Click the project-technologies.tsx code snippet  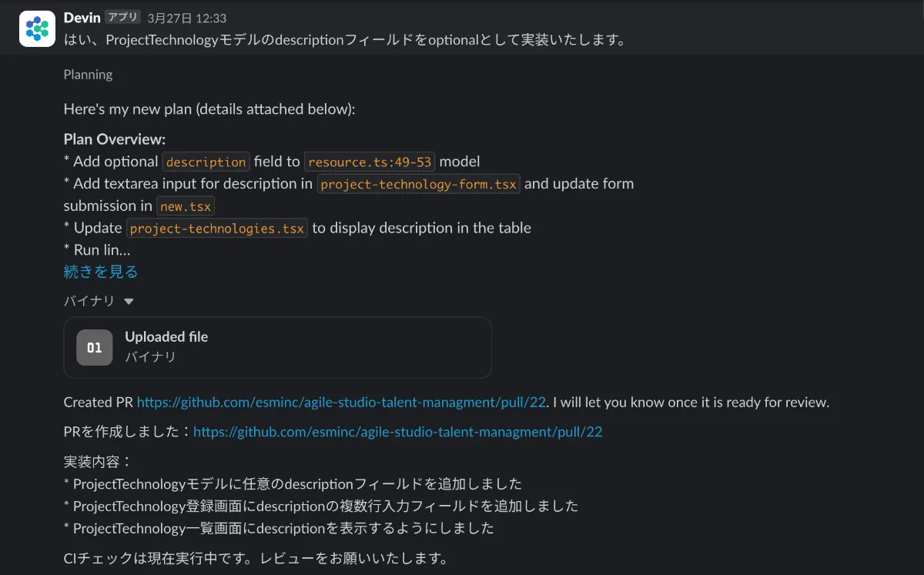pyautogui.click(x=216, y=229)
